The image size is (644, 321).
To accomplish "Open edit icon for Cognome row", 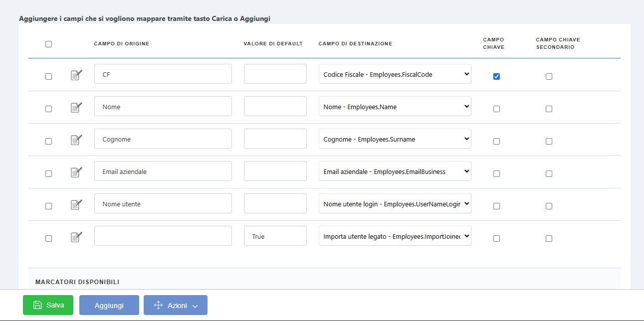I will coord(76,140).
